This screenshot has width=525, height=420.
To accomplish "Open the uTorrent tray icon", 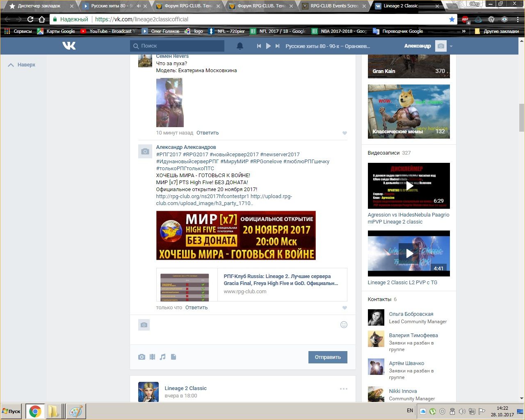I will point(433,411).
